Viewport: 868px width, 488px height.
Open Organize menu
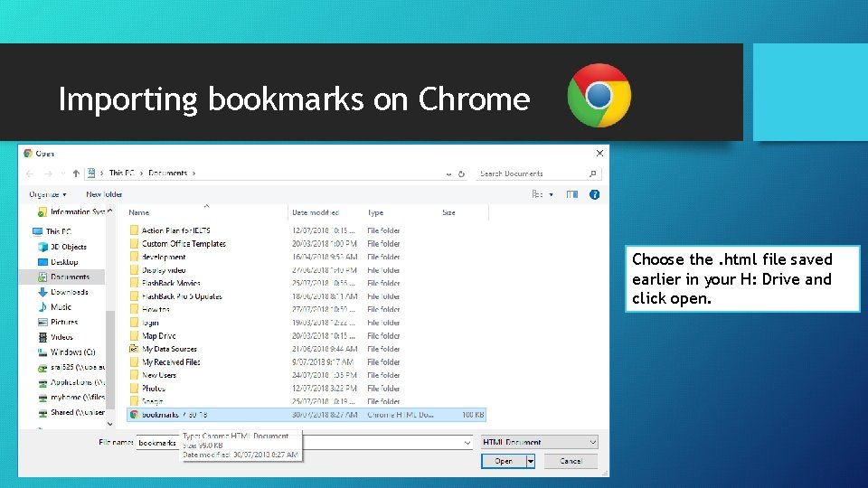point(48,195)
